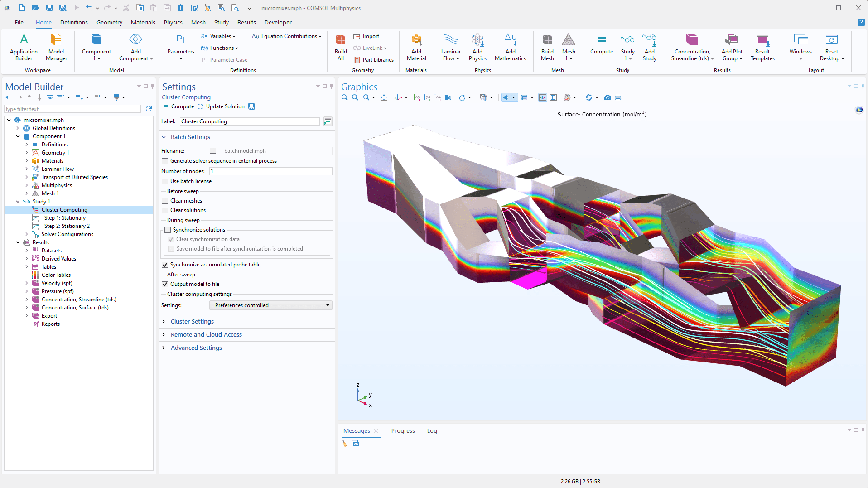Screen dimensions: 868x488
Task: Switch Graphics to the YZ view
Action: click(427, 97)
